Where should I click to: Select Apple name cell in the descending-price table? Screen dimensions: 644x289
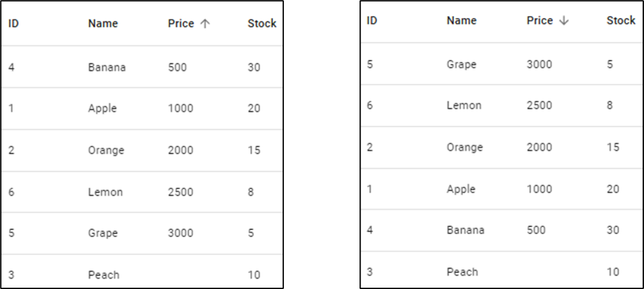[461, 189]
